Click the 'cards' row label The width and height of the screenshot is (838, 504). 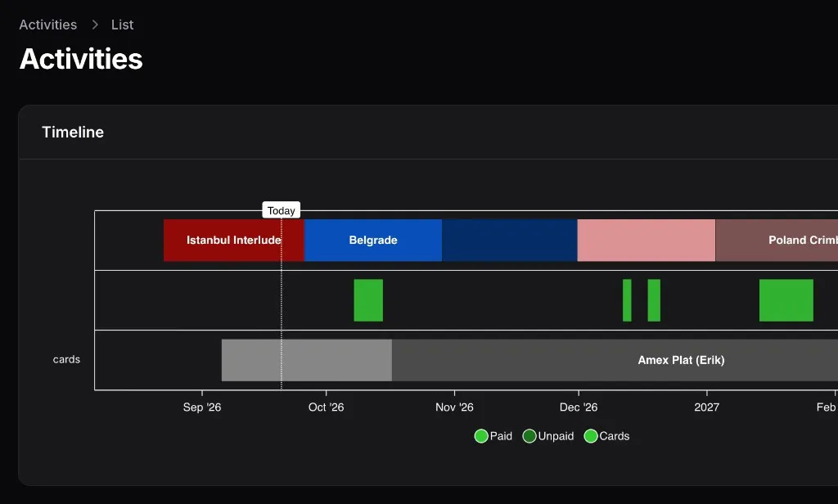[66, 360]
